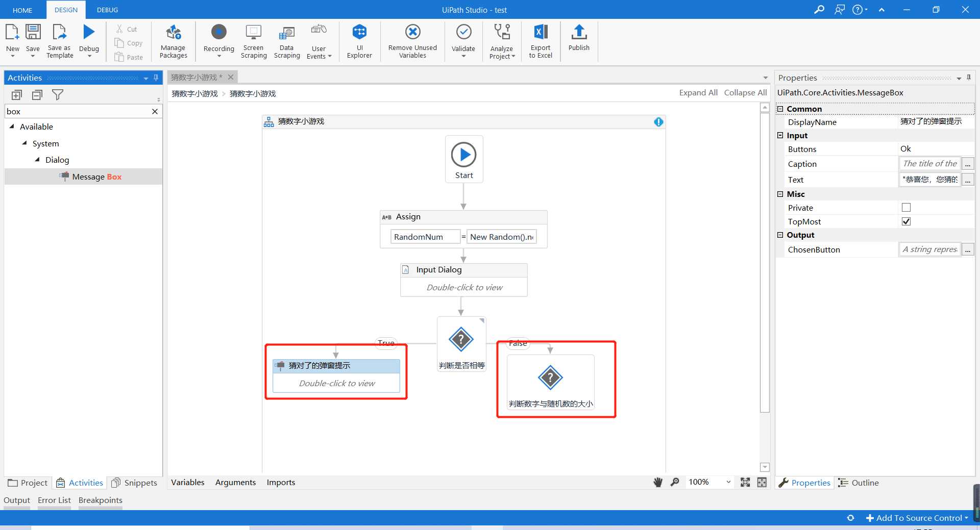
Task: Click the Copy tool
Action: [129, 43]
